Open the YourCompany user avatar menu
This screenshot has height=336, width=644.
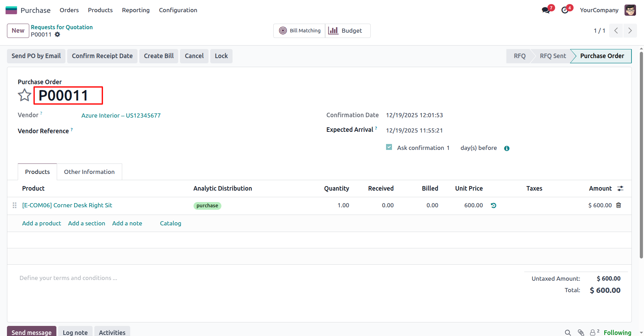coord(630,10)
